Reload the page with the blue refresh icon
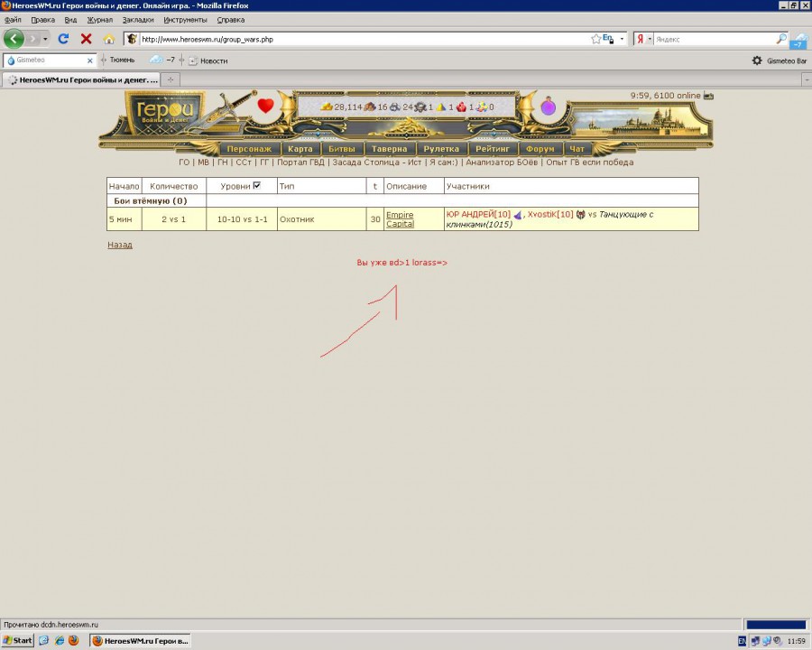This screenshot has height=650, width=812. [x=64, y=39]
